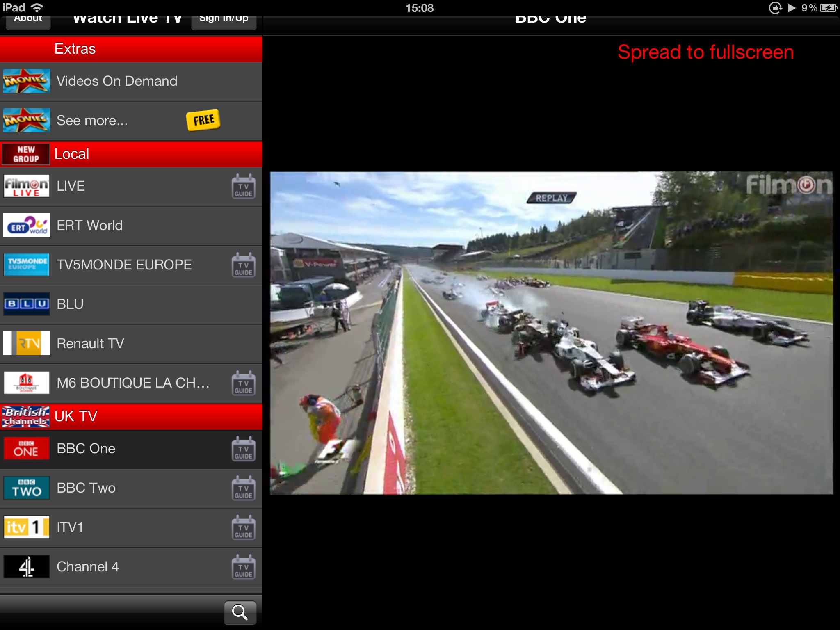The image size is (840, 630).
Task: Tap the ERT World logo
Action: (27, 225)
